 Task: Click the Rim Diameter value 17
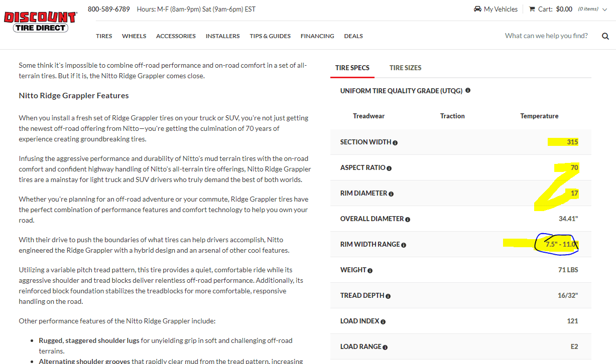tap(574, 193)
